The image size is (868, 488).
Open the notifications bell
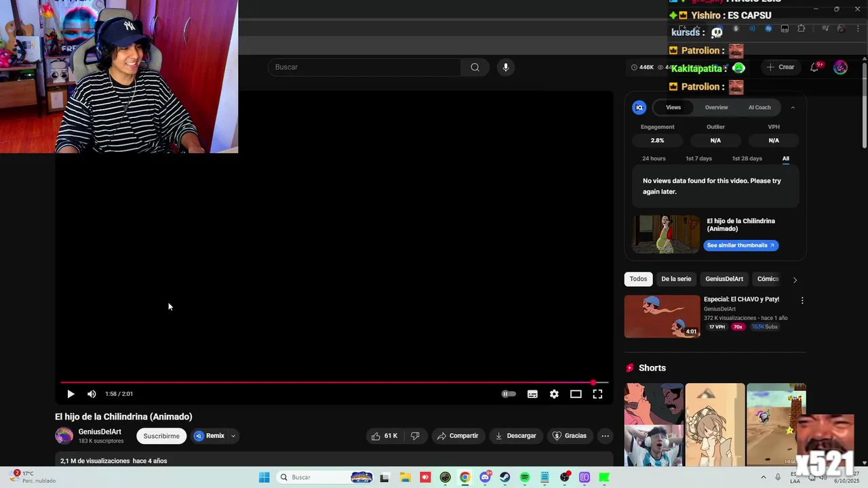click(815, 67)
